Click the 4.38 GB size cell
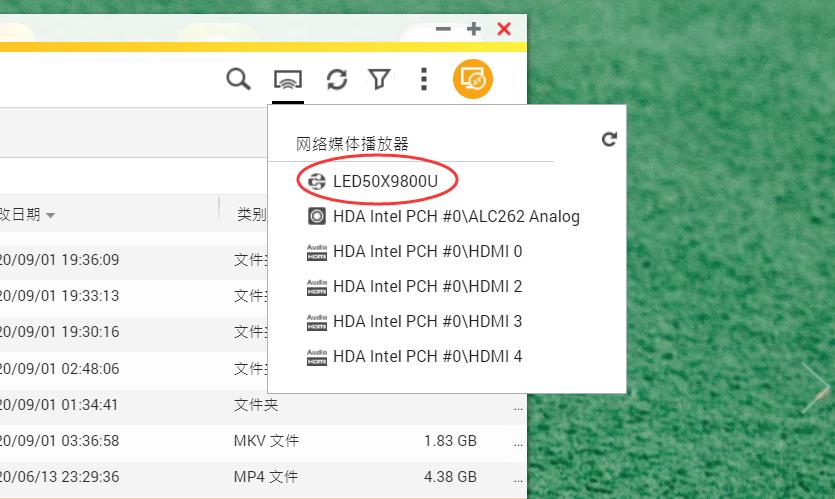Image resolution: width=835 pixels, height=499 pixels. tap(451, 477)
